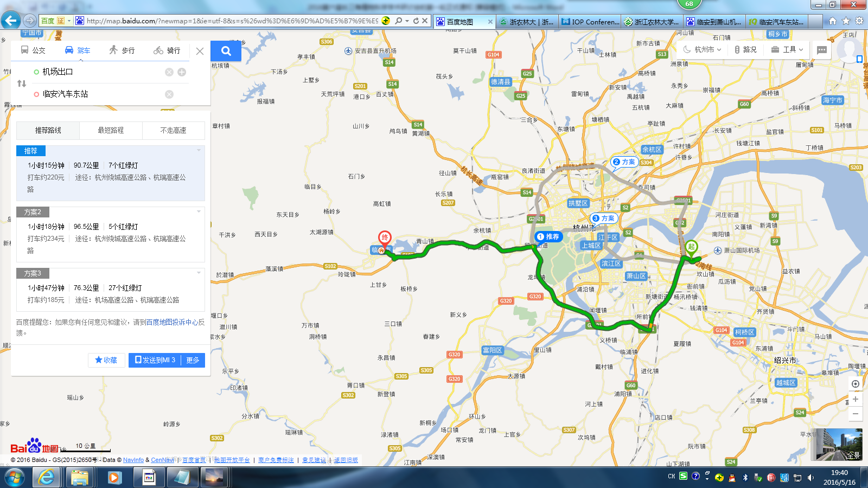Select the 公交 bus transit mode
This screenshot has height=488, width=868.
(33, 50)
